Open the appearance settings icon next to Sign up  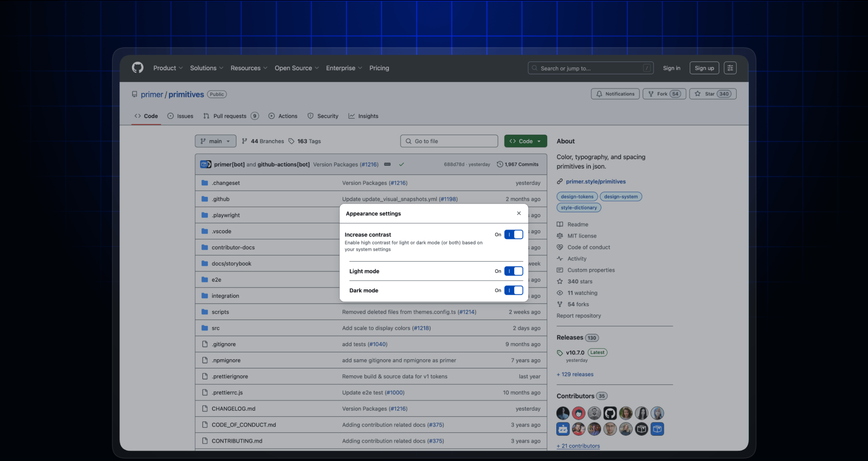pyautogui.click(x=730, y=68)
